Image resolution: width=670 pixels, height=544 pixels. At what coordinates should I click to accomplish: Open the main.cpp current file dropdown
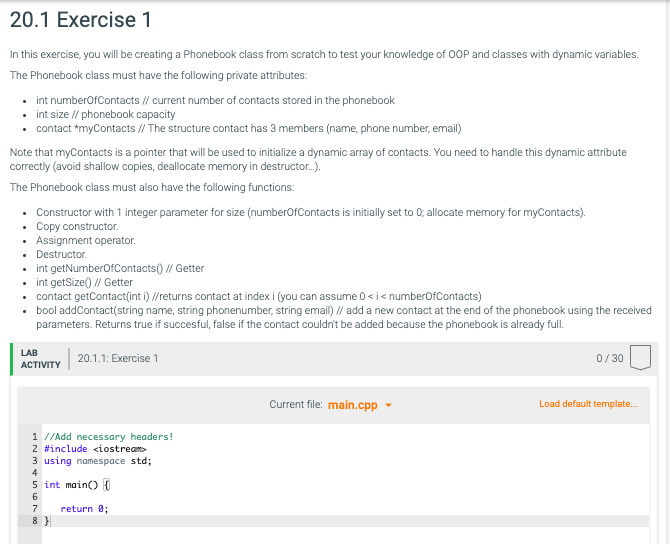point(359,405)
